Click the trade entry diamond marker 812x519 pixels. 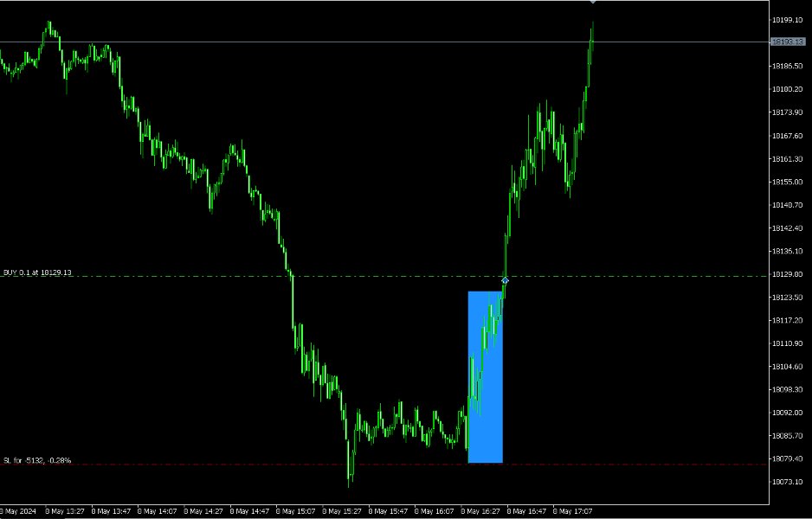click(505, 280)
